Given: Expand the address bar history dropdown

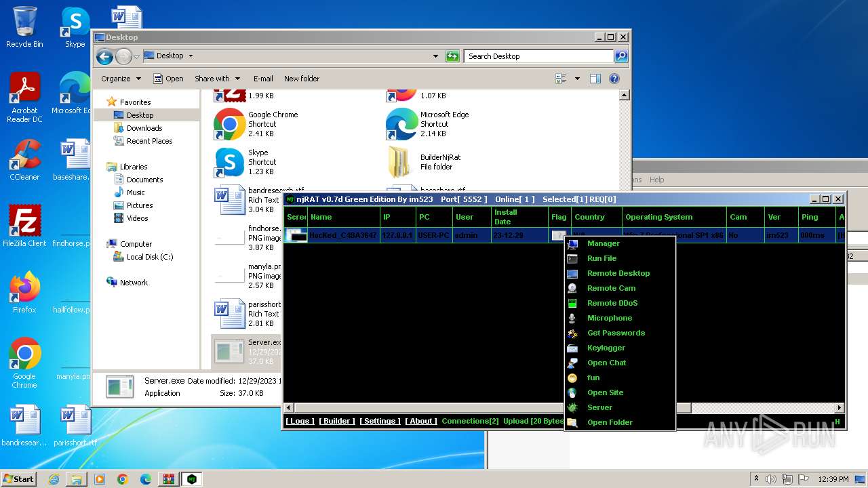Looking at the screenshot, I should point(435,56).
